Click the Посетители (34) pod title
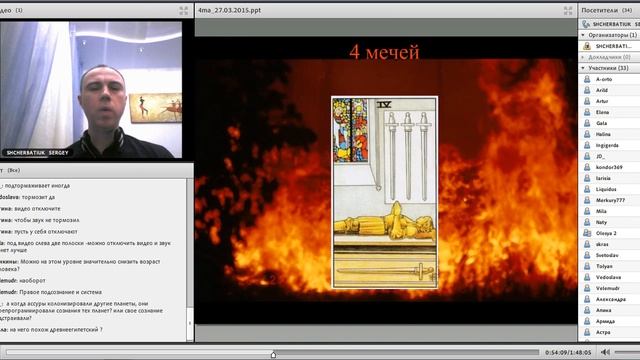 click(x=607, y=10)
